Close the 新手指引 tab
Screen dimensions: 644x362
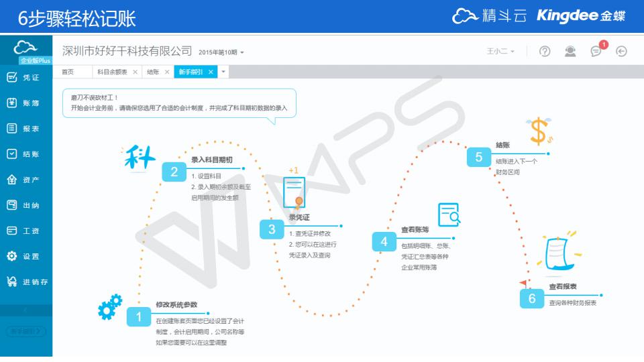[211, 72]
